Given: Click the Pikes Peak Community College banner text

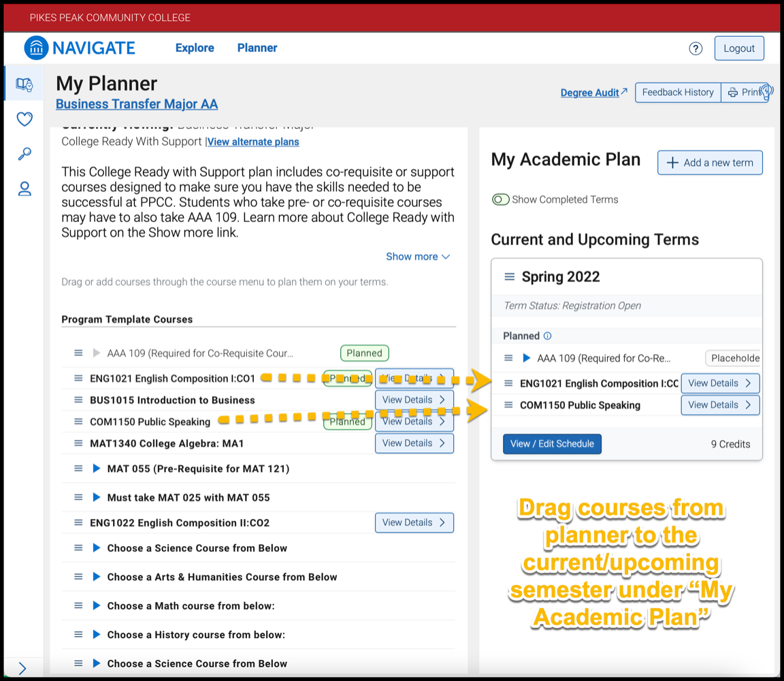Looking at the screenshot, I should click(110, 18).
